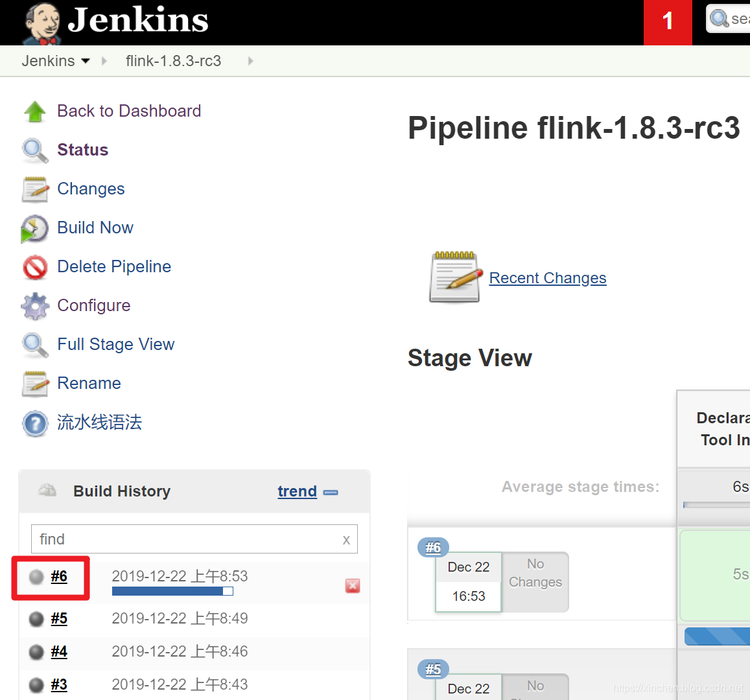Click the Stage View heading

[x=470, y=358]
